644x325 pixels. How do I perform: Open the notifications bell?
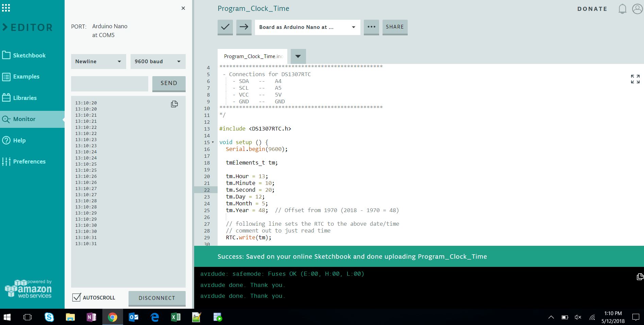point(622,9)
